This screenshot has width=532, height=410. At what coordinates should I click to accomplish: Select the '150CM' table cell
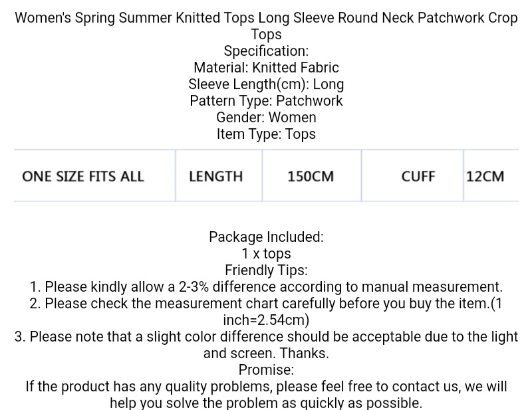[311, 177]
